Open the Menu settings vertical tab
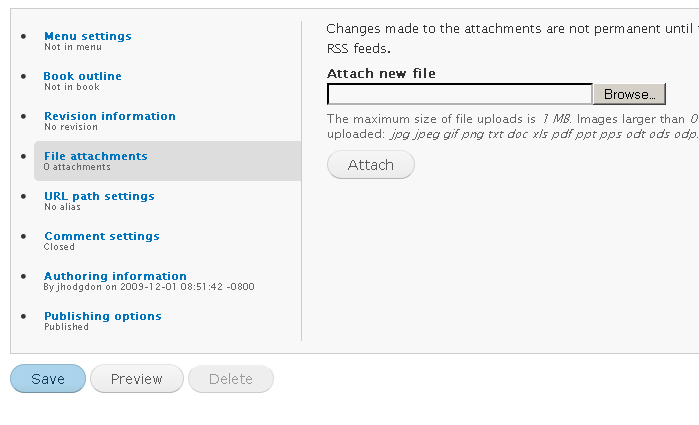 point(88,36)
